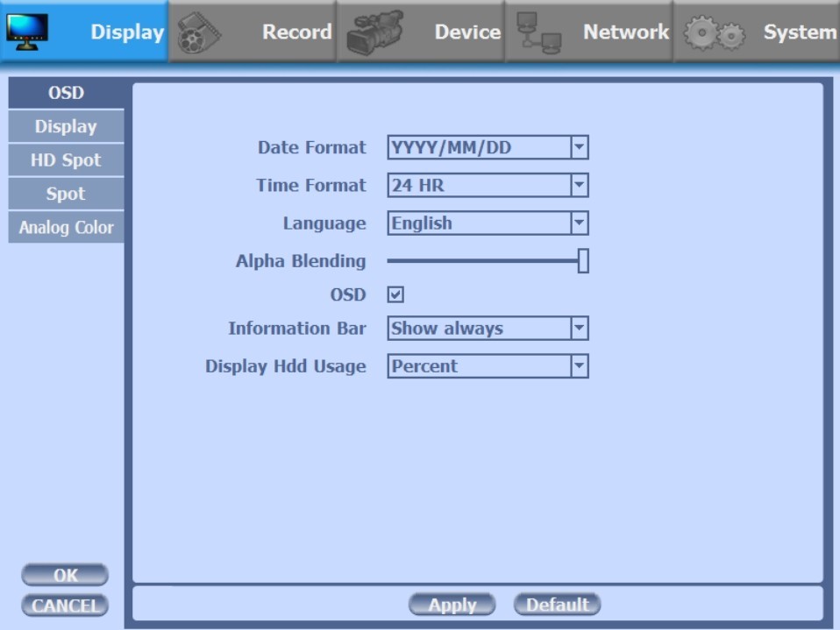Click the Alpha Blending slider track
This screenshot has width=840, height=630.
point(482,260)
